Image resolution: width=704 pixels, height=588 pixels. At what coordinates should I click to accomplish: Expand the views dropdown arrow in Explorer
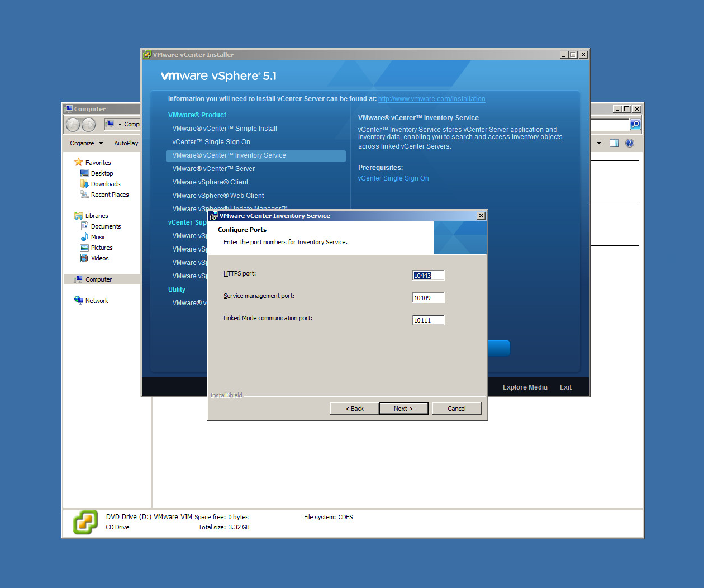coord(599,143)
